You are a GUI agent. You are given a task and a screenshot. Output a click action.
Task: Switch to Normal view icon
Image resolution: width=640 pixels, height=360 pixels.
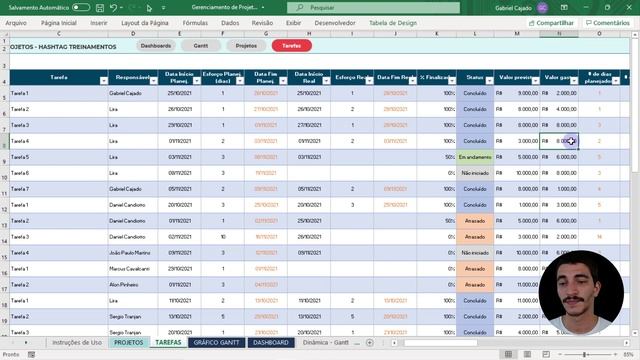508,354
